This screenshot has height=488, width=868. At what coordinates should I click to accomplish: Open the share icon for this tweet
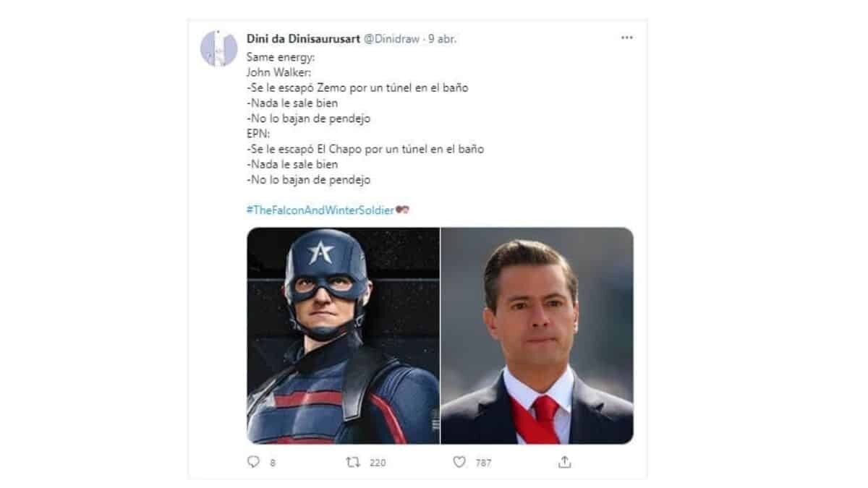[x=566, y=461]
